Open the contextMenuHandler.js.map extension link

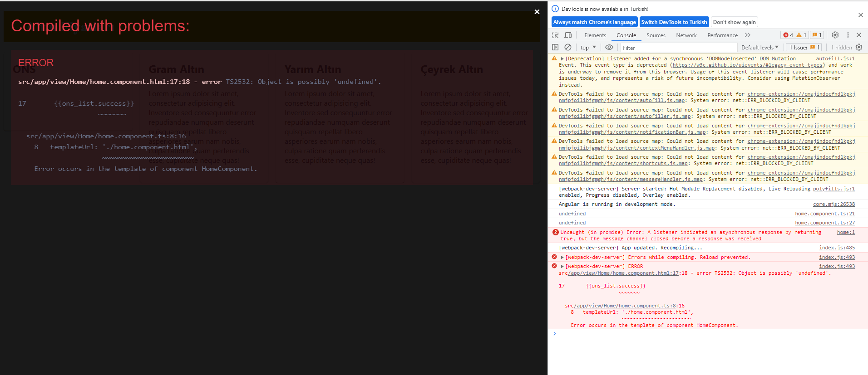[x=636, y=148]
